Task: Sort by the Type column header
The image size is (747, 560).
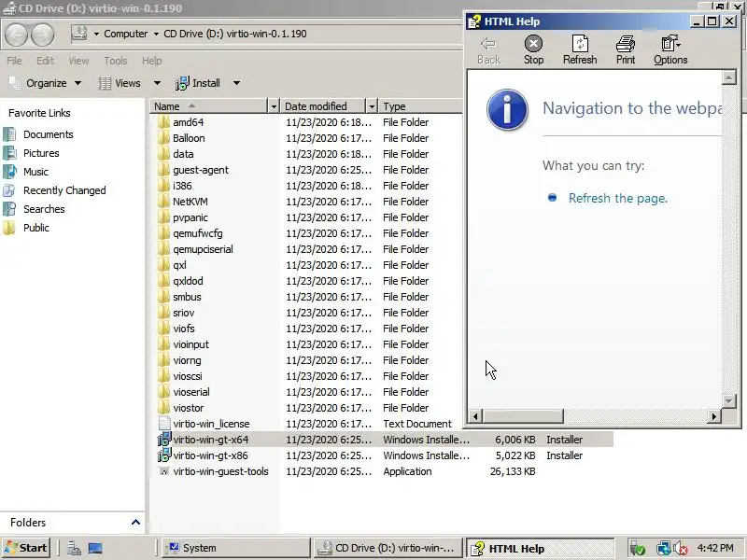Action: pos(421,106)
